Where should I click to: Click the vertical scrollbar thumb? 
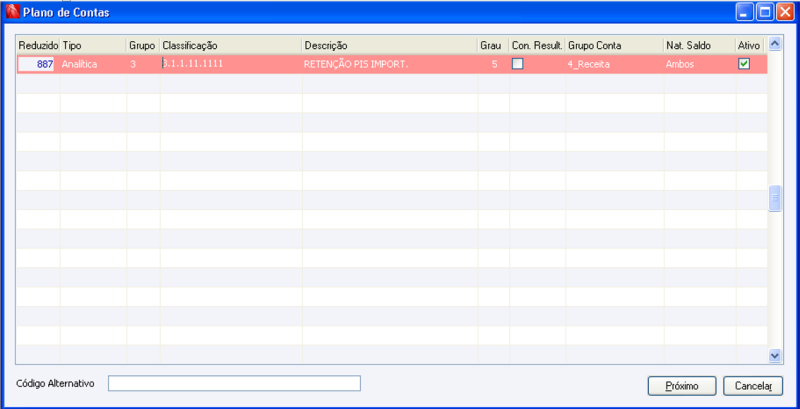(x=775, y=198)
